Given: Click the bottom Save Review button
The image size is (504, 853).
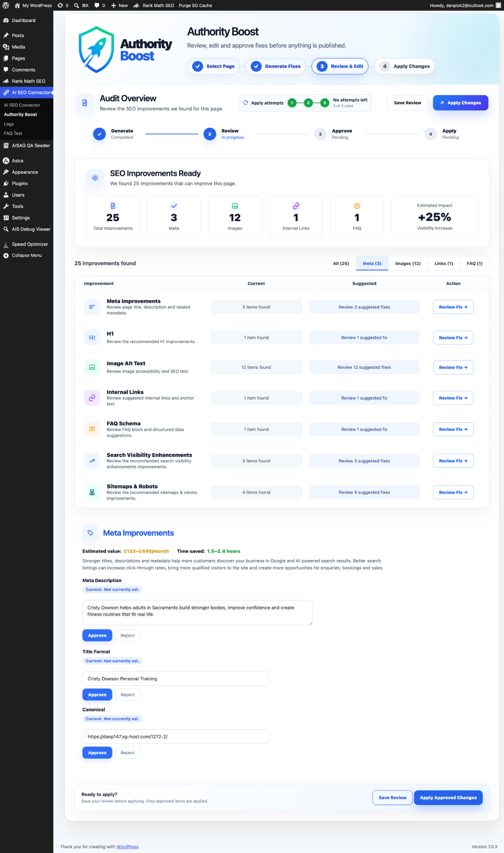Looking at the screenshot, I should (x=392, y=798).
